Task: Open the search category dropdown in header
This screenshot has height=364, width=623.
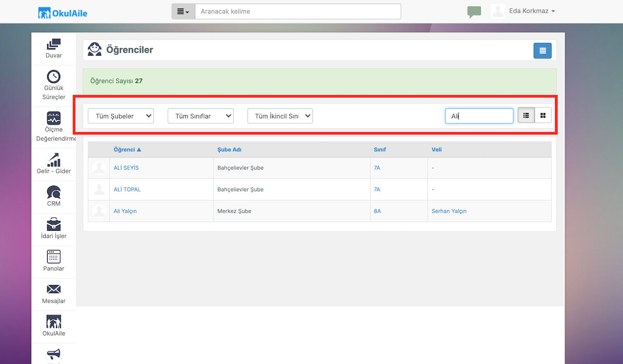Action: 183,11
